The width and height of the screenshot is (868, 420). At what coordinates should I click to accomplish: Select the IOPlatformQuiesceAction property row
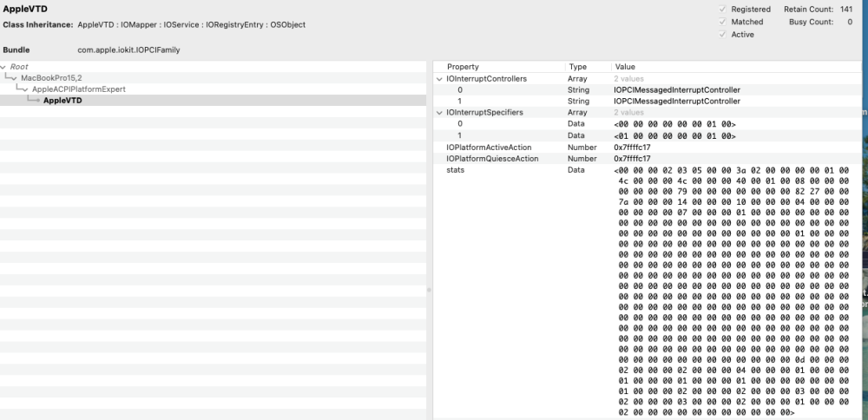coord(648,159)
